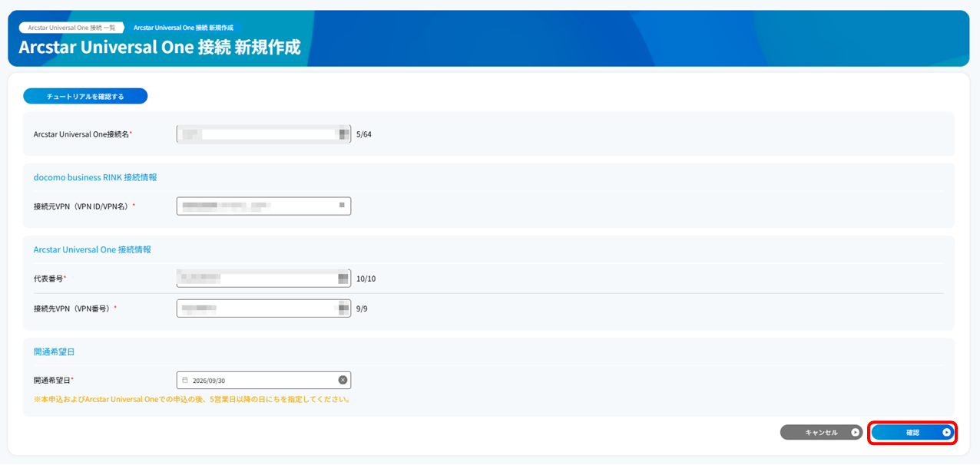Click the 開通希望日 section heading
Image resolution: width=980 pixels, height=465 pixels.
point(54,351)
